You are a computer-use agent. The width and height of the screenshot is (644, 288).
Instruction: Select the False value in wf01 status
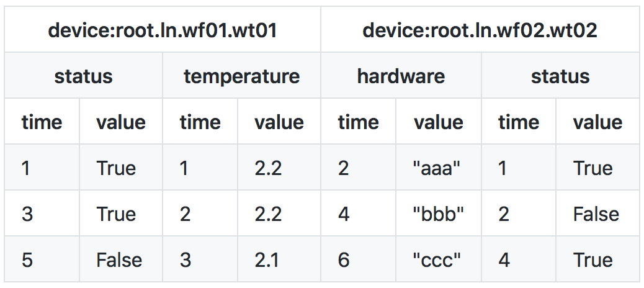[119, 260]
